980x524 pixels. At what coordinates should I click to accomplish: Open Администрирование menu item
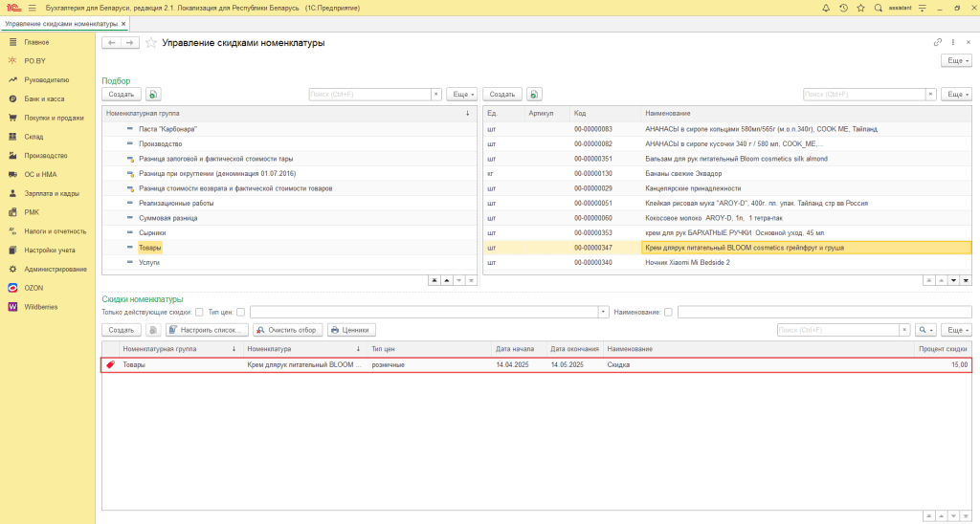point(56,270)
